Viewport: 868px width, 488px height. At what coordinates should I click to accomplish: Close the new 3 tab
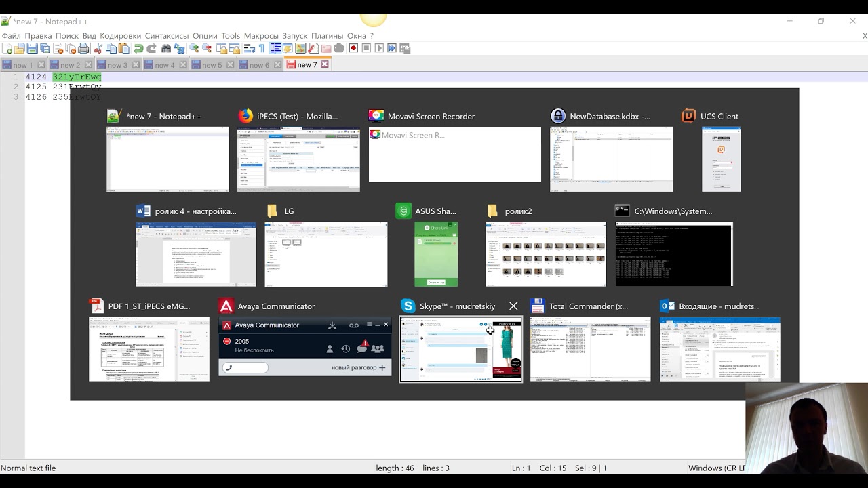[x=136, y=65]
